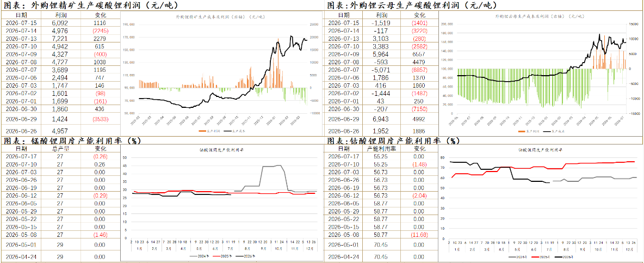Click 生产成本 legend in 锂精矿 chart
Viewport: 644px width, 263px height.
234,131
